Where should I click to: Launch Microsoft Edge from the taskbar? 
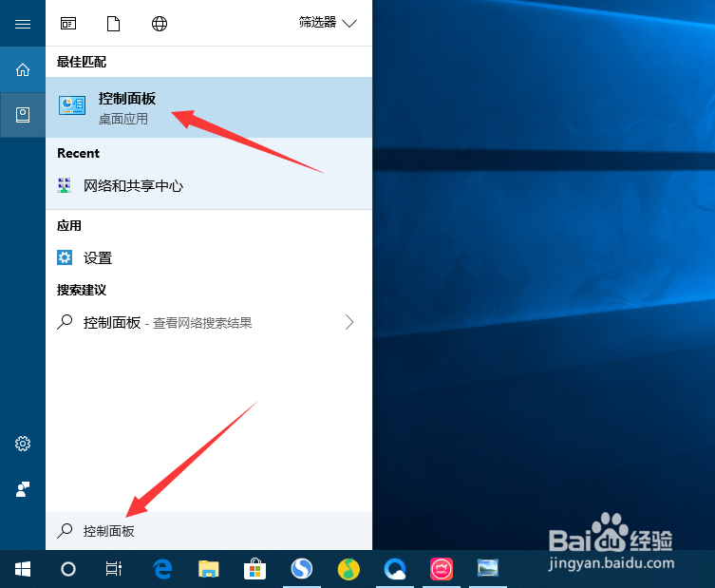pyautogui.click(x=162, y=569)
